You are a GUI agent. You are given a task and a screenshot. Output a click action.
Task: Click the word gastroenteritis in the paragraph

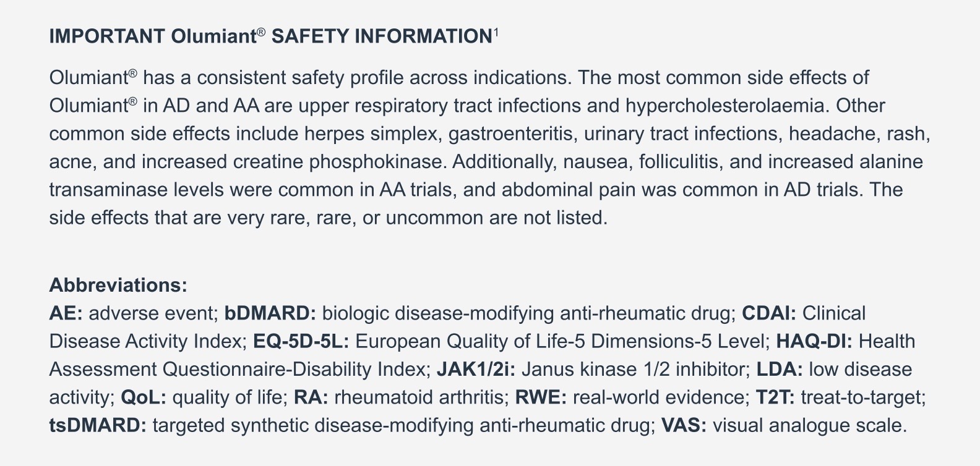[x=514, y=133]
